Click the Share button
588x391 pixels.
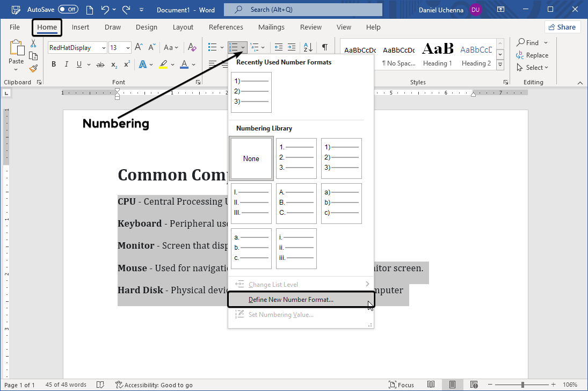tap(562, 27)
